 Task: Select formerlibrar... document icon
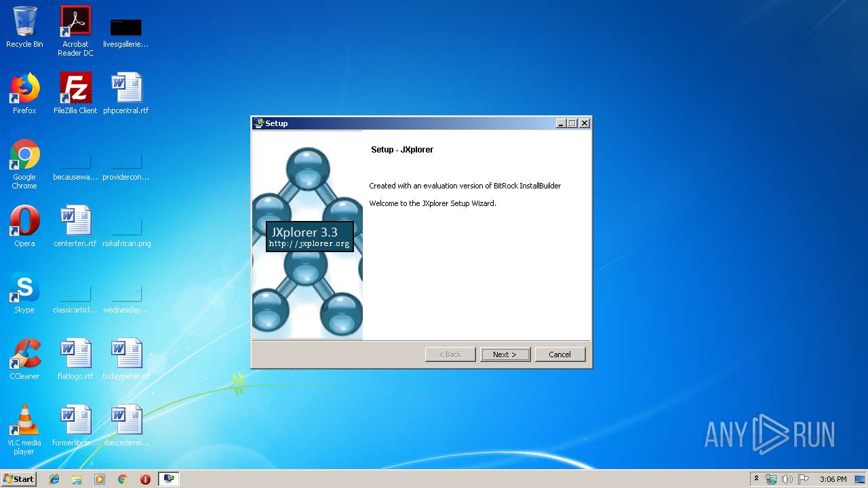tap(75, 426)
